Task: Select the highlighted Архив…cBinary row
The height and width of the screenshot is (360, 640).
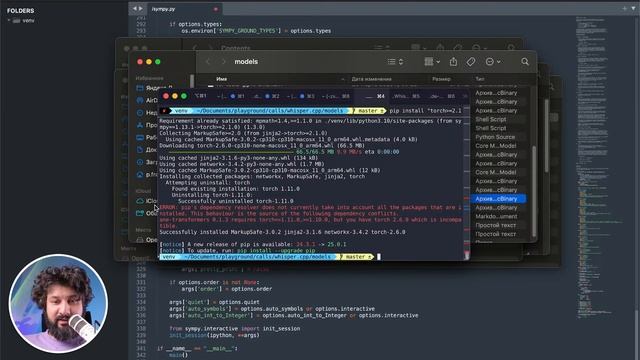Action: click(498, 199)
